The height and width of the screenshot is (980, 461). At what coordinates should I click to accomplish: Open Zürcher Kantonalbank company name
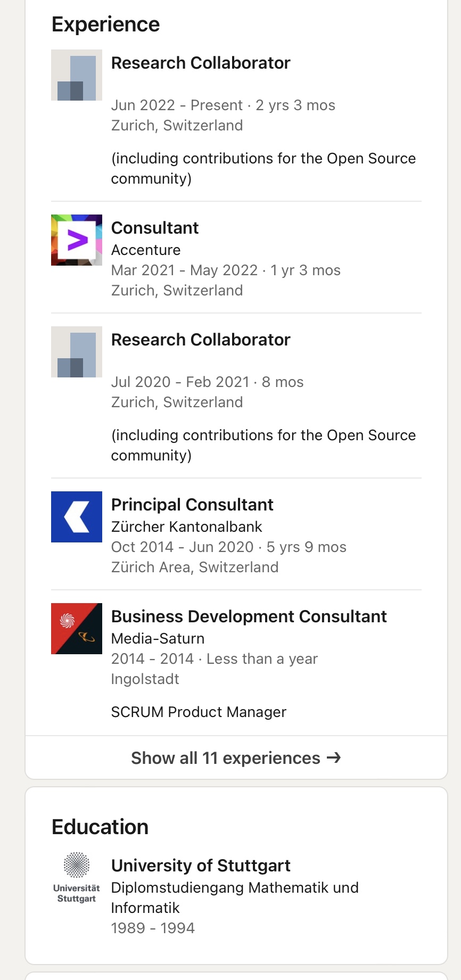tap(186, 527)
